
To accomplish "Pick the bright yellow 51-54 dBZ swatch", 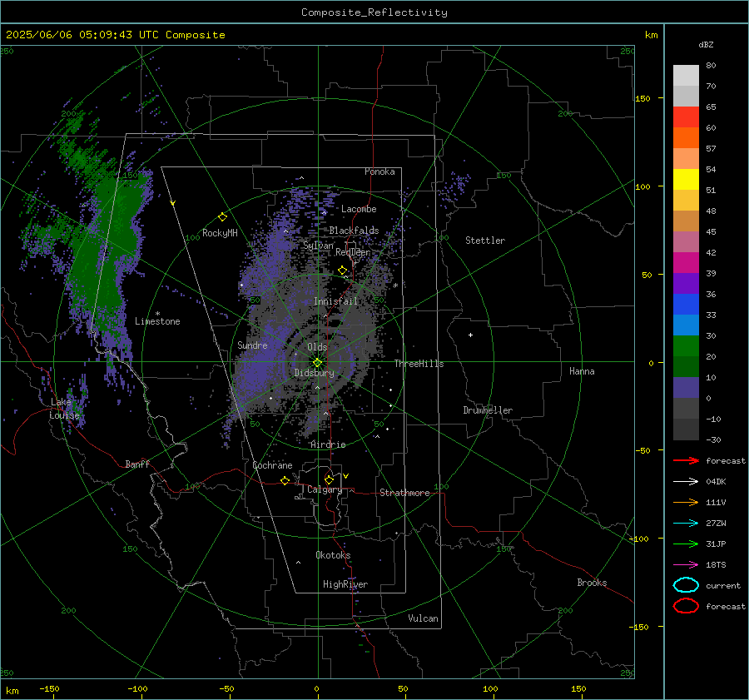I will [686, 179].
